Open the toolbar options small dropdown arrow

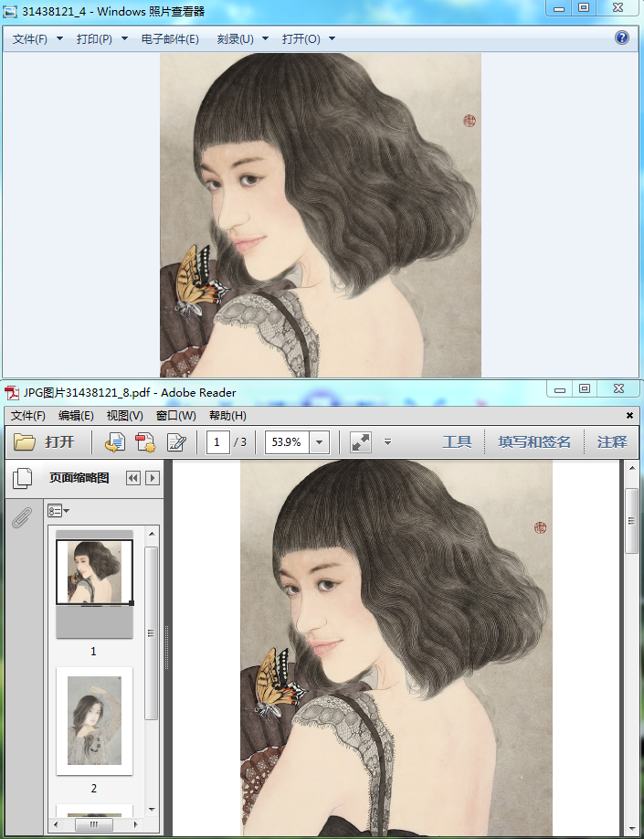pyautogui.click(x=388, y=442)
